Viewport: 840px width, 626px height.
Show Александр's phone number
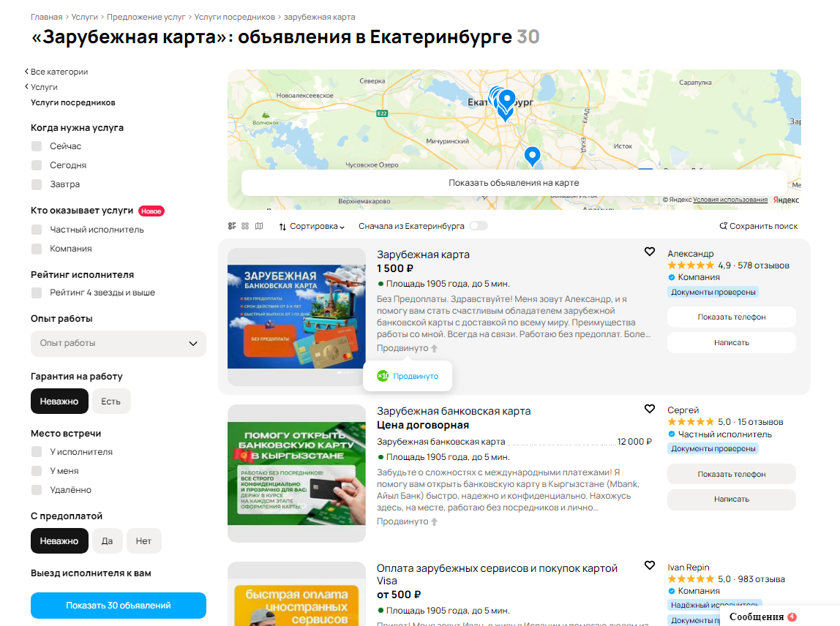731,317
